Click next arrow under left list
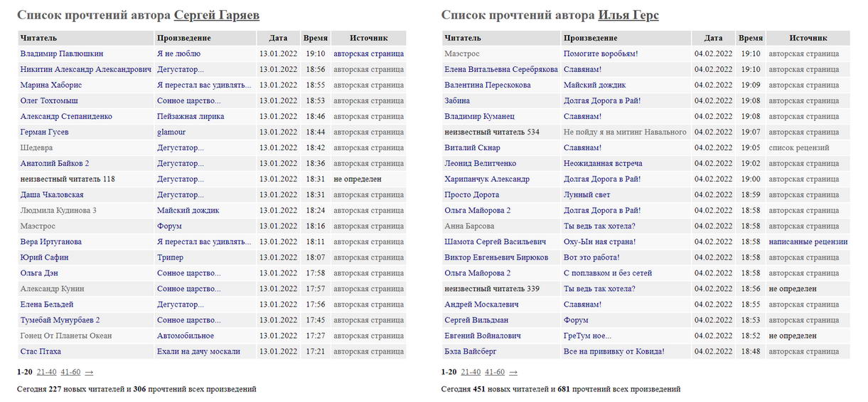Viewport: 868px width, 402px height. [89, 371]
